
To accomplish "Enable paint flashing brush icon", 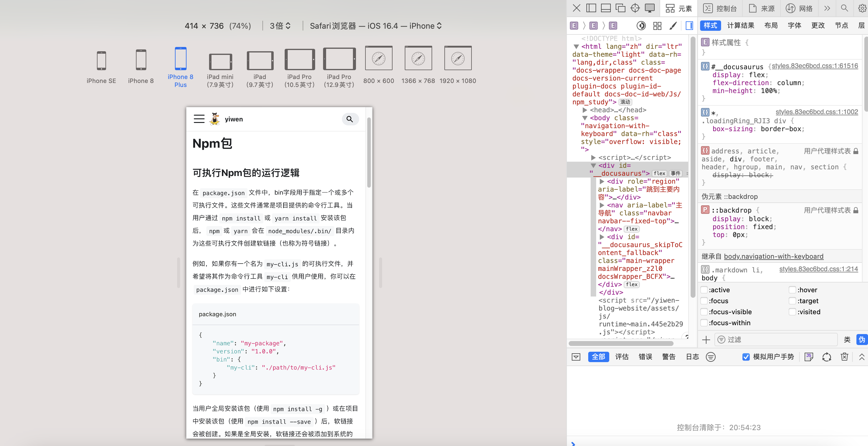I will (x=673, y=26).
